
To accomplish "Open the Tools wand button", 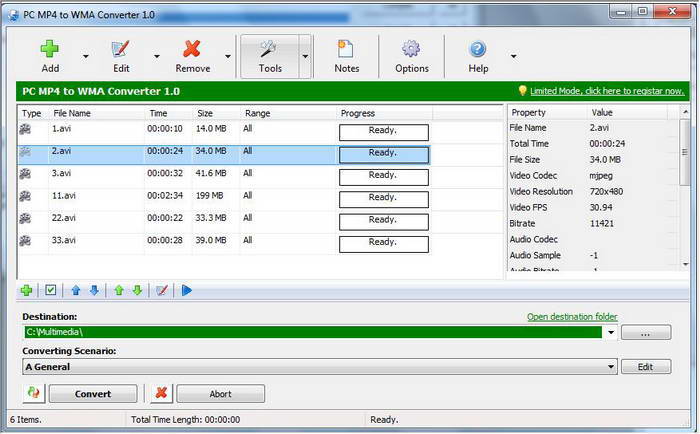I will click(x=270, y=57).
